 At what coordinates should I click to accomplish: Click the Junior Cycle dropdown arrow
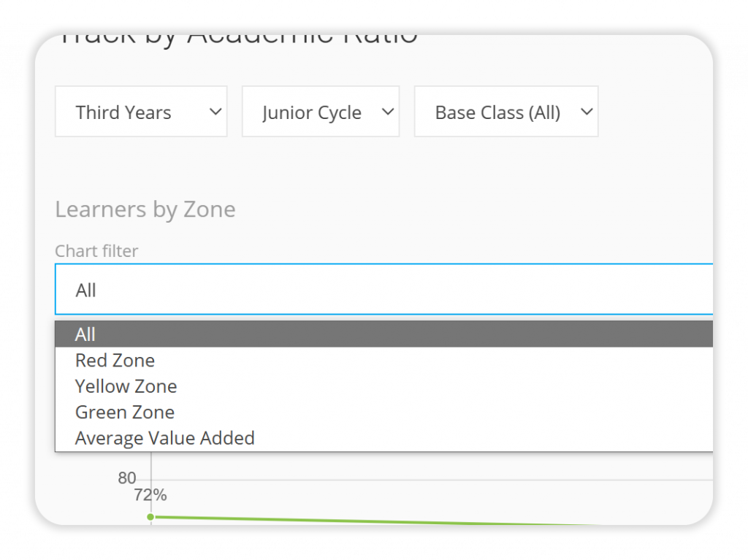[x=387, y=112]
